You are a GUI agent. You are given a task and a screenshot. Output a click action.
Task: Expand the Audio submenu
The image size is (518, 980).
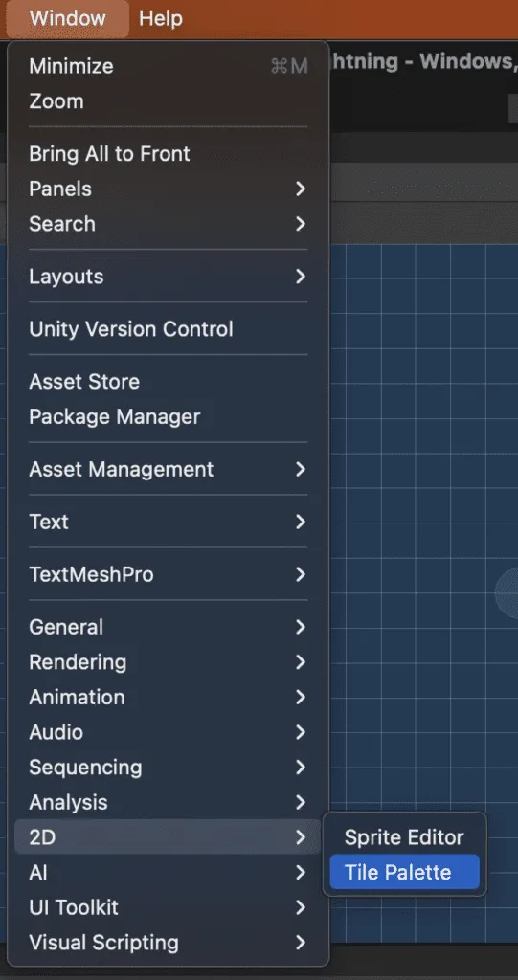[x=168, y=731]
